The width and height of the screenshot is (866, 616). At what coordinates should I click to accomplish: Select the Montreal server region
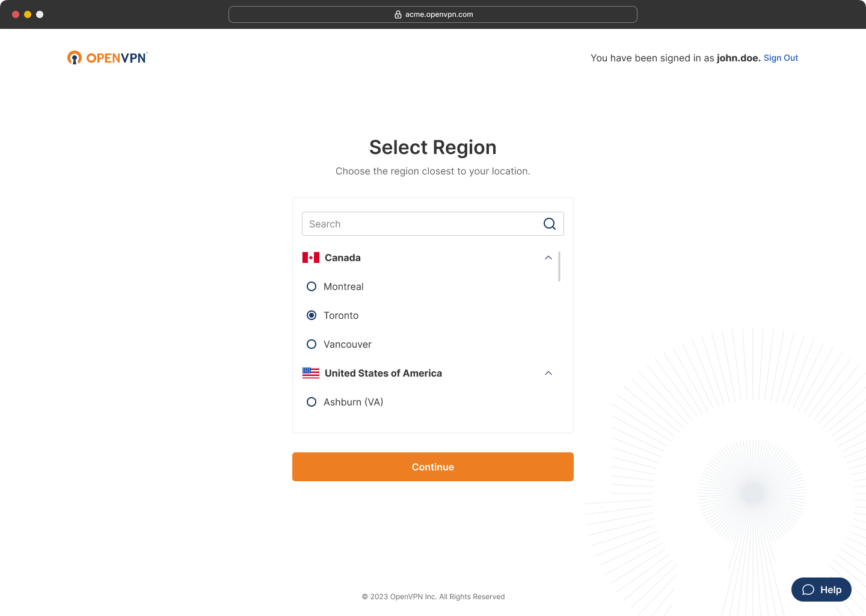tap(312, 286)
